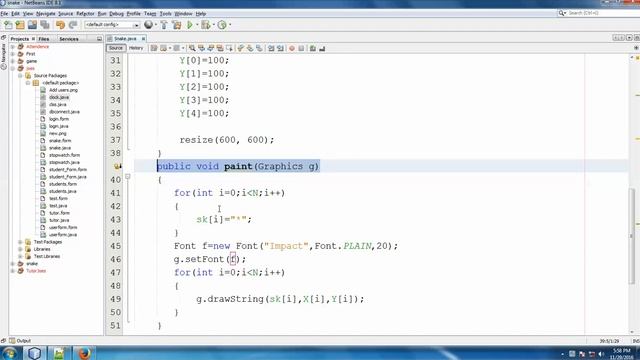640x360 pixels.
Task: Close the Snake.java editor tab
Action: pyautogui.click(x=143, y=39)
